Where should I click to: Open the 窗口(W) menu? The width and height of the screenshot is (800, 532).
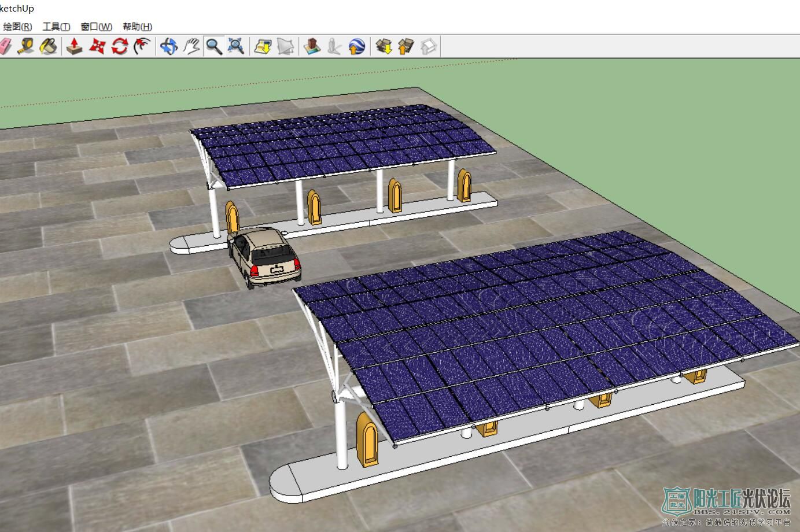coord(97,27)
